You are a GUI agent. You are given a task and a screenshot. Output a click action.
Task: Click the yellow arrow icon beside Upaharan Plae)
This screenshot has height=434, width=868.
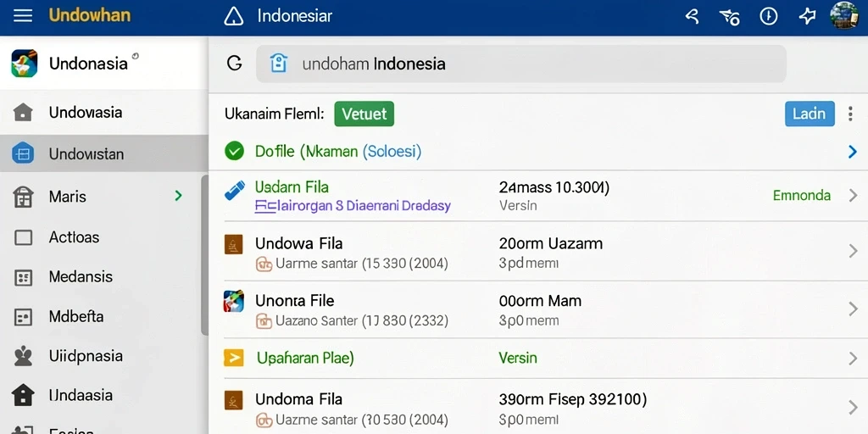click(x=234, y=359)
